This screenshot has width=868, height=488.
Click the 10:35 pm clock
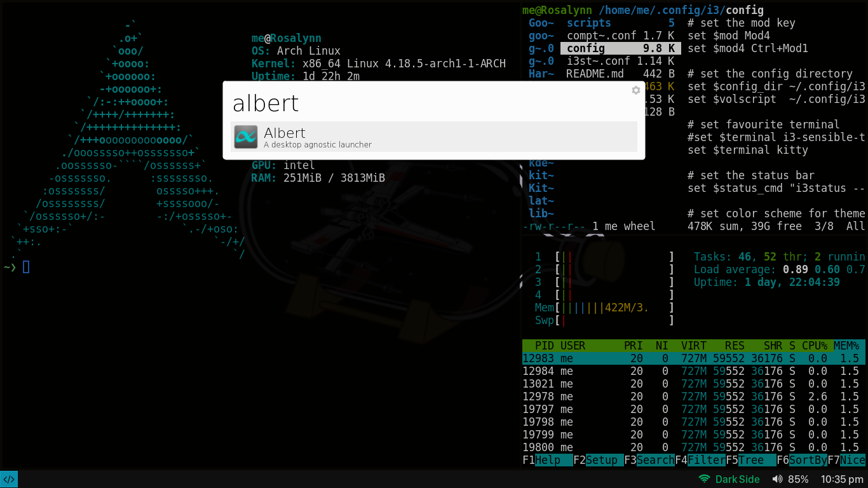pos(842,479)
